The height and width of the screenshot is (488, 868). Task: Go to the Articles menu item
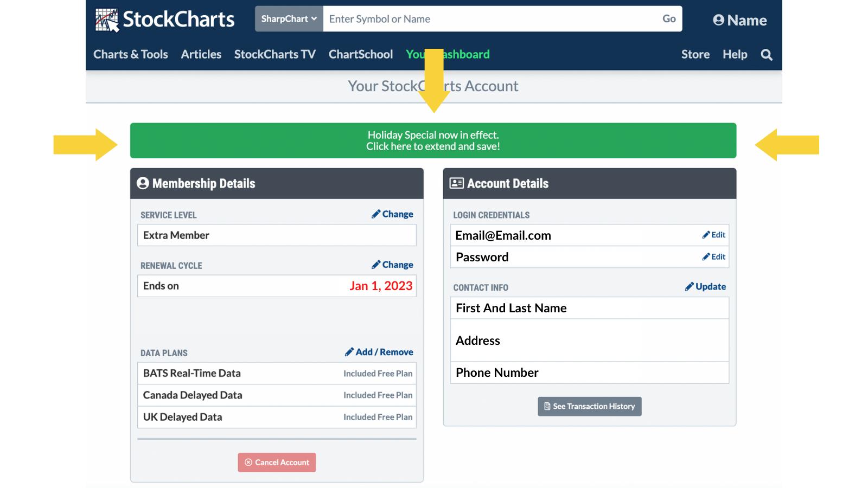(x=201, y=55)
